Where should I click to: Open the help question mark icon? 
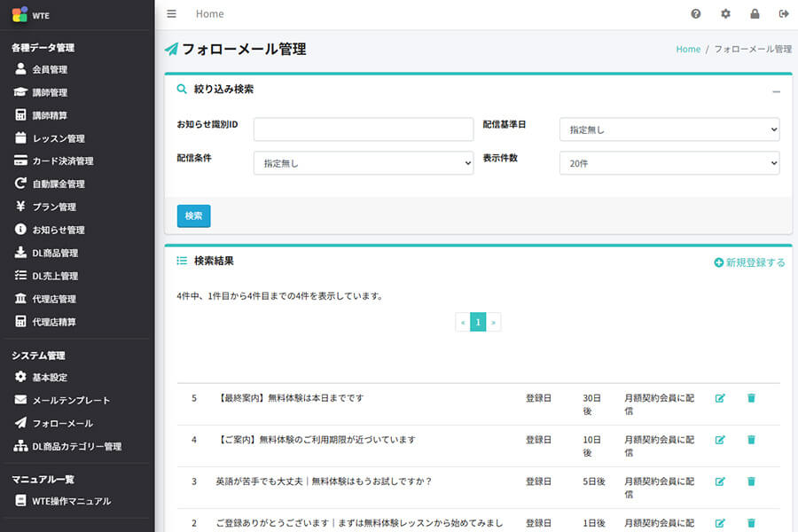click(x=696, y=13)
